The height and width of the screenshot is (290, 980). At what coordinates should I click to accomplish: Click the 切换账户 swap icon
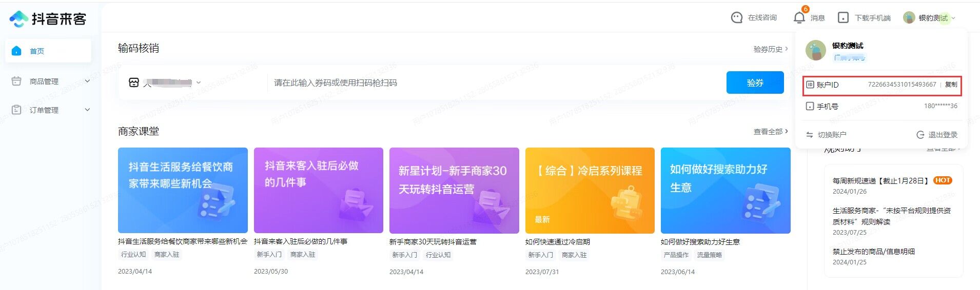point(810,135)
